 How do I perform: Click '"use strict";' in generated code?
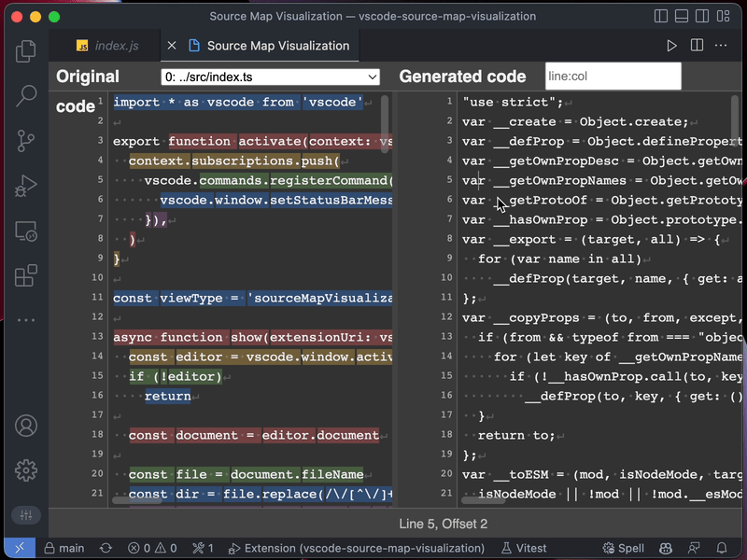pyautogui.click(x=513, y=103)
